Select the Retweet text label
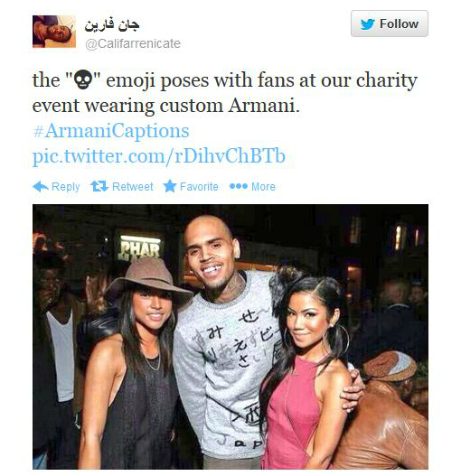Image resolution: width=461 pixels, height=476 pixels. (x=133, y=186)
